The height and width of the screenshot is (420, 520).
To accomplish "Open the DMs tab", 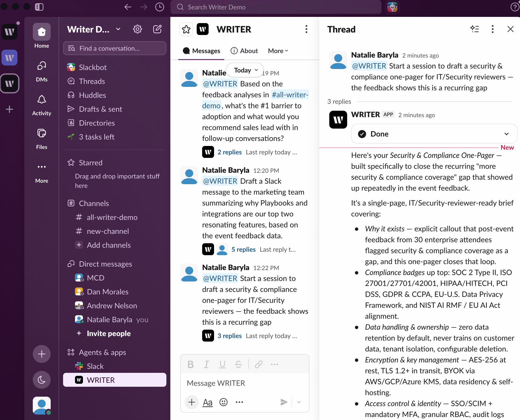I will (x=42, y=72).
